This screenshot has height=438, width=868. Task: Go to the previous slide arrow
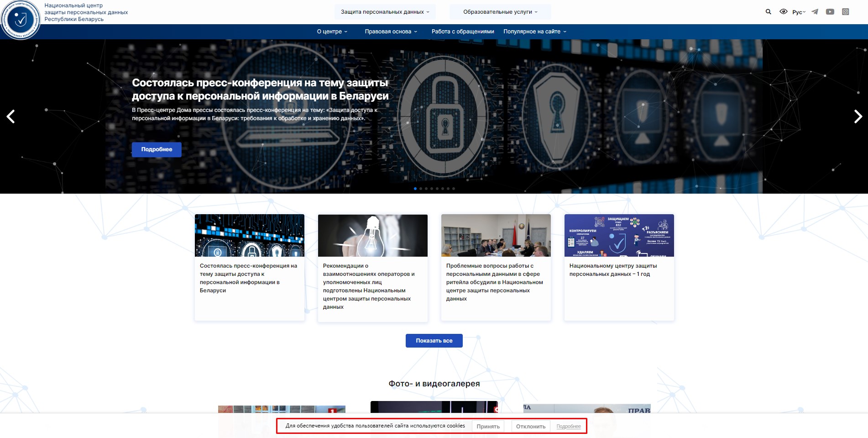11,116
